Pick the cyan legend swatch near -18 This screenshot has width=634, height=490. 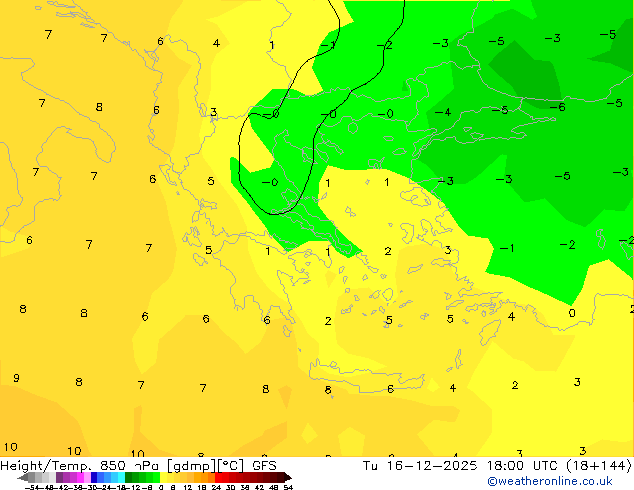point(121,477)
